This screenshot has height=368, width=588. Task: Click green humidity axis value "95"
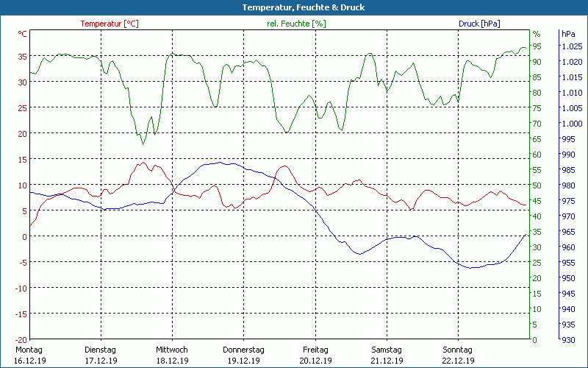point(537,46)
